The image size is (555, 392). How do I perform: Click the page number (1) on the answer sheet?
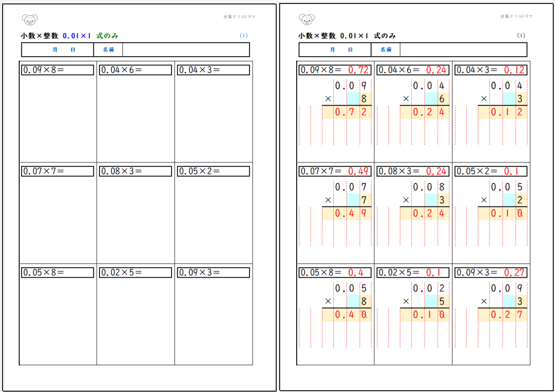pyautogui.click(x=521, y=36)
